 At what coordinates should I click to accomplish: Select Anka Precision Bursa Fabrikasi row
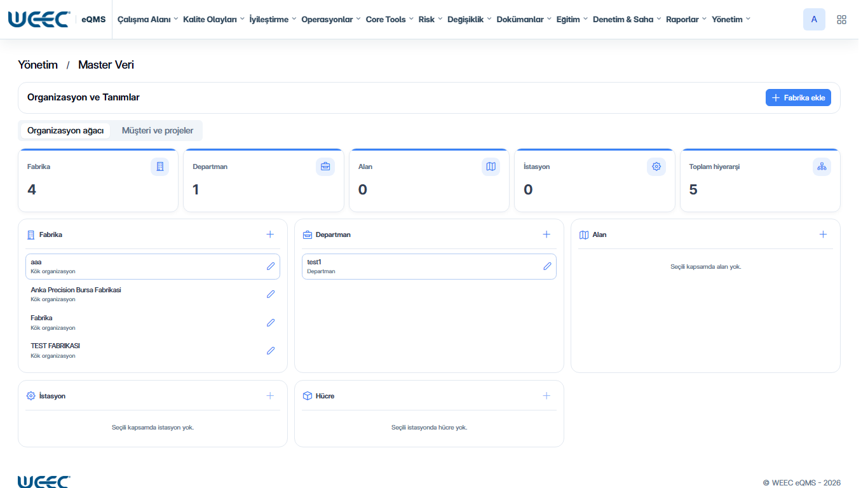[x=153, y=294]
